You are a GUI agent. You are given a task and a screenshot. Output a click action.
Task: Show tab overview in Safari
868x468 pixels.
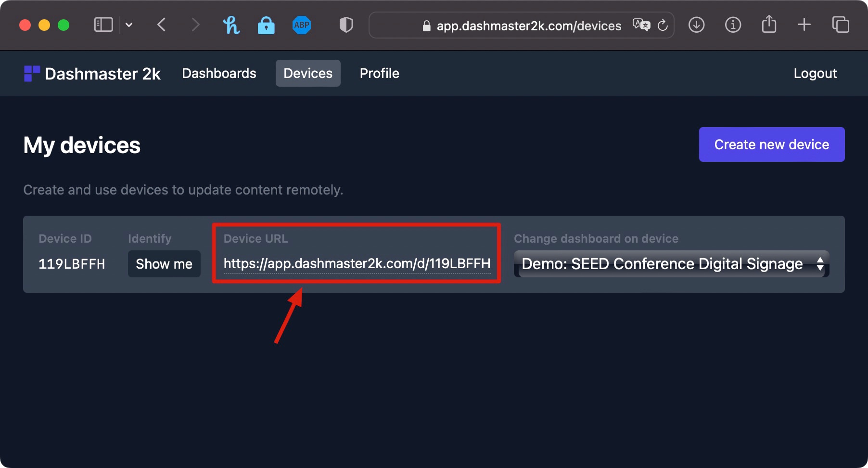pyautogui.click(x=841, y=25)
